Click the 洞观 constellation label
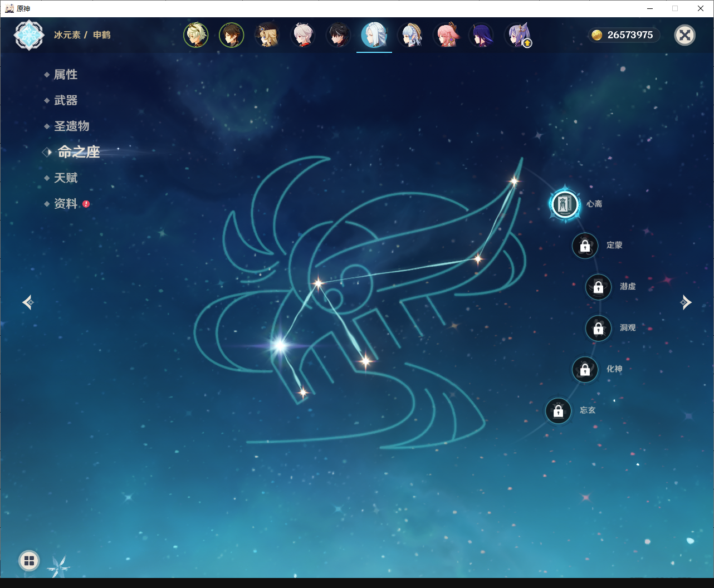This screenshot has height=588, width=714. click(628, 328)
